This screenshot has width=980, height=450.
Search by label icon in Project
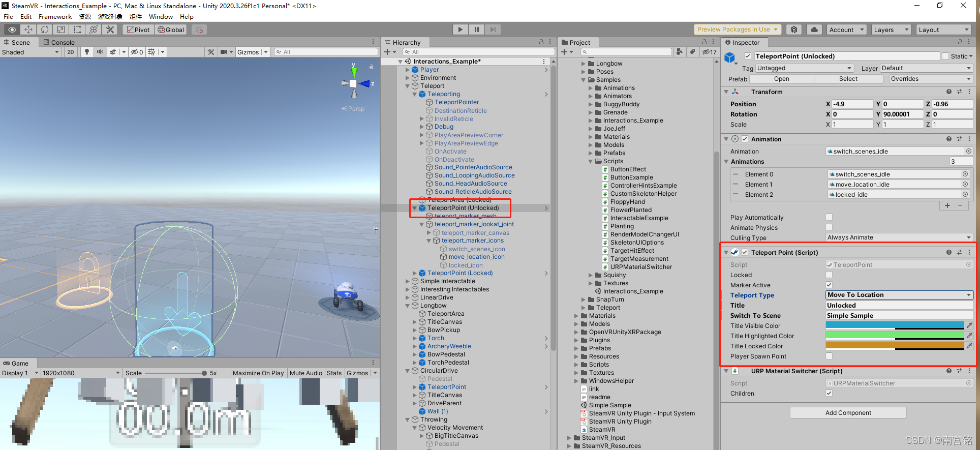[x=692, y=52]
